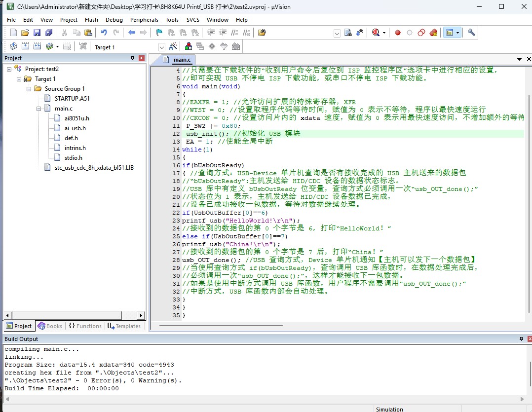Click the Find text document icon
532x412 pixels.
coord(348,33)
